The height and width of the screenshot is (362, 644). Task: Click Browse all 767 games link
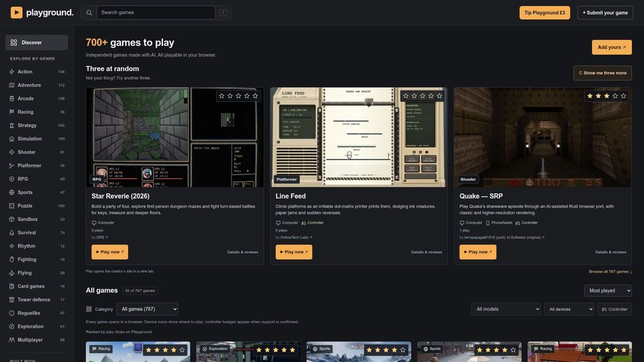[x=610, y=271]
